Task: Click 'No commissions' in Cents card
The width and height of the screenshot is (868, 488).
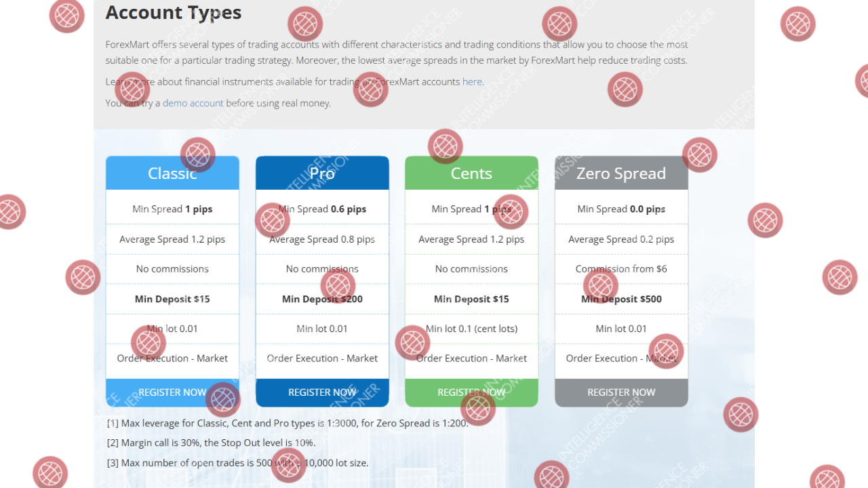Action: click(x=471, y=269)
